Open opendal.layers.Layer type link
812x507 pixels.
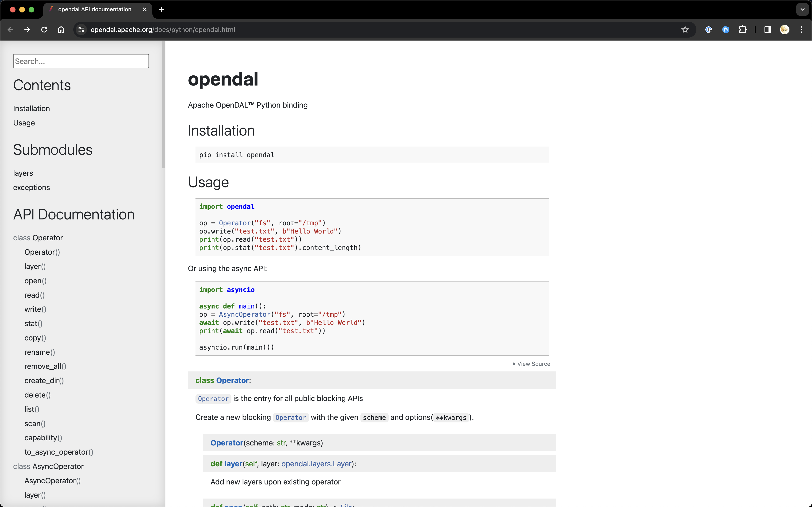(316, 464)
